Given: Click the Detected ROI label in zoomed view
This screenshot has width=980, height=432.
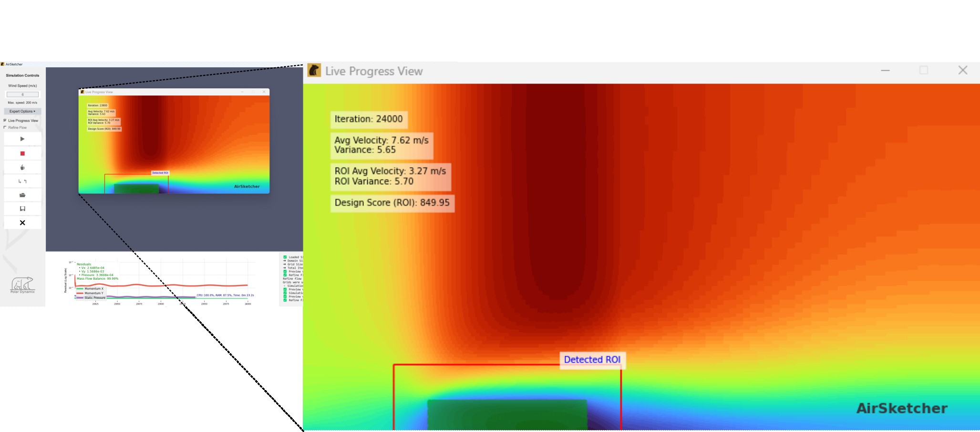Looking at the screenshot, I should (x=592, y=360).
